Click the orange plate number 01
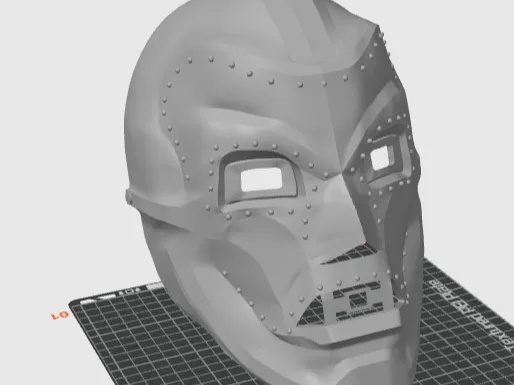 pyautogui.click(x=60, y=315)
